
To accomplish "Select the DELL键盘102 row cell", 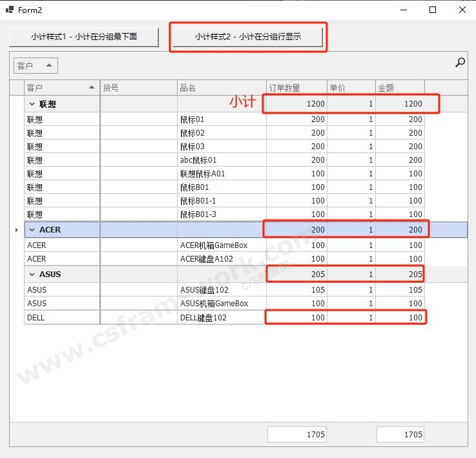I will (221, 317).
